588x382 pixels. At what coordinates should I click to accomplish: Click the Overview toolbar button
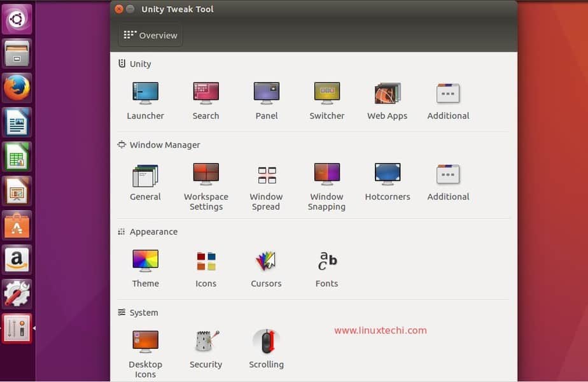150,35
